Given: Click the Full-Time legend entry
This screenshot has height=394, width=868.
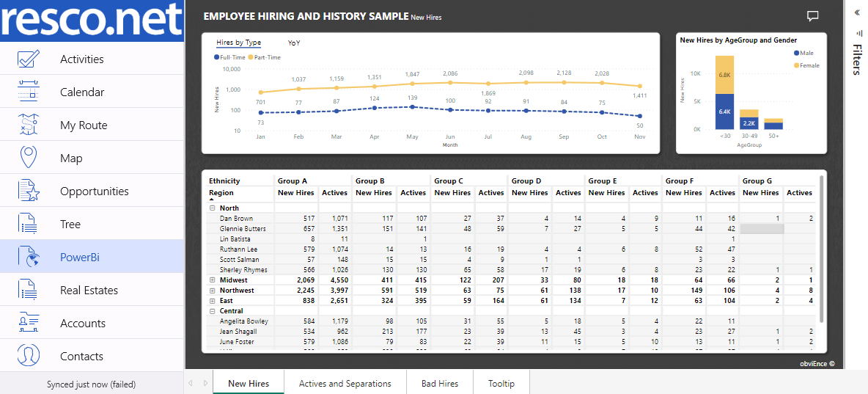Looking at the screenshot, I should pyautogui.click(x=229, y=57).
